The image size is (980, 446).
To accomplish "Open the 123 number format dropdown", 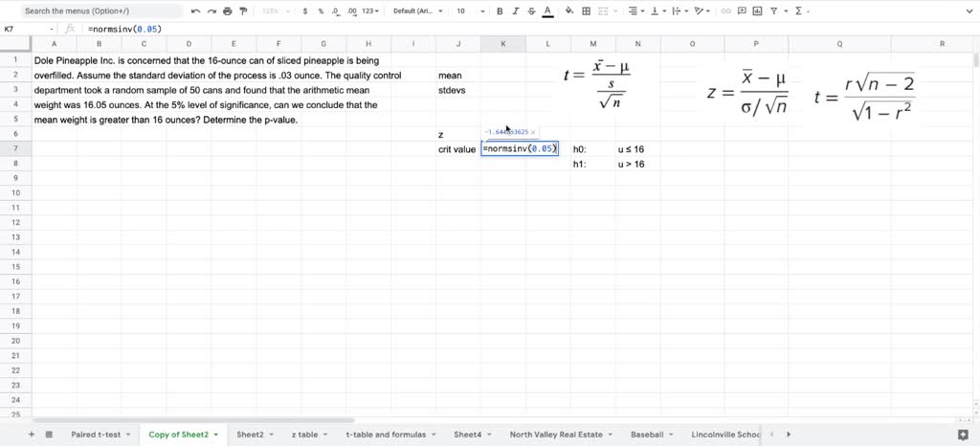I will 371,11.
